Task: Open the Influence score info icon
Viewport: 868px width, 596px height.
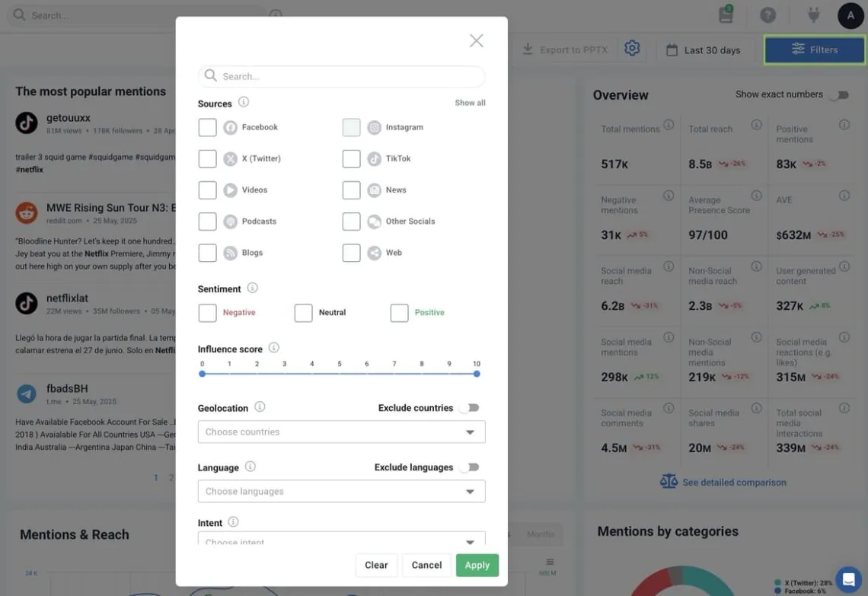Action: (274, 348)
